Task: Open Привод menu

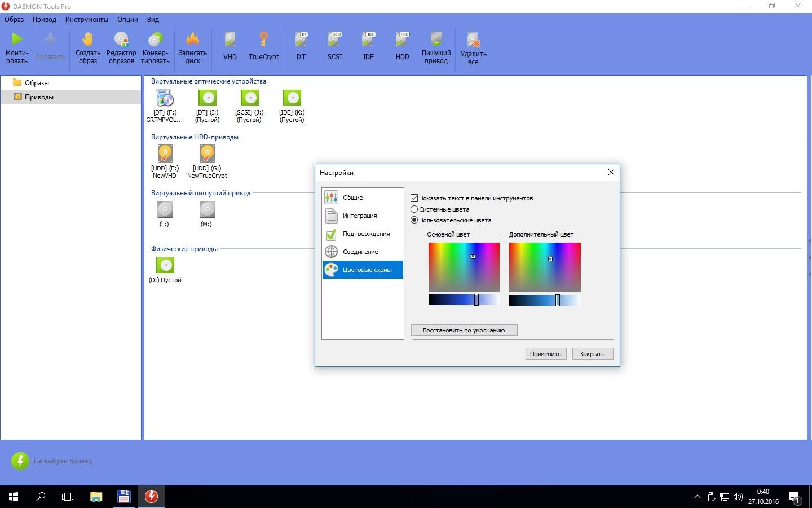Action: click(x=45, y=19)
